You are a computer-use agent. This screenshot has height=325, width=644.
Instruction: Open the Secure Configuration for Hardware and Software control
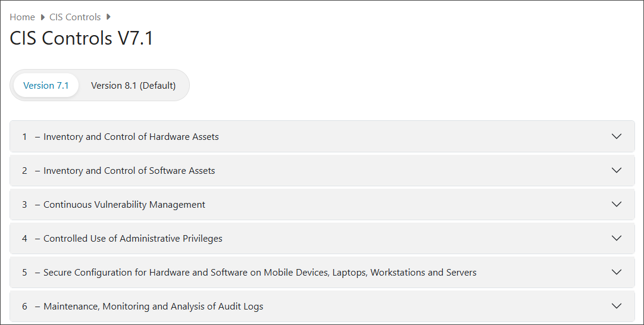click(x=322, y=272)
